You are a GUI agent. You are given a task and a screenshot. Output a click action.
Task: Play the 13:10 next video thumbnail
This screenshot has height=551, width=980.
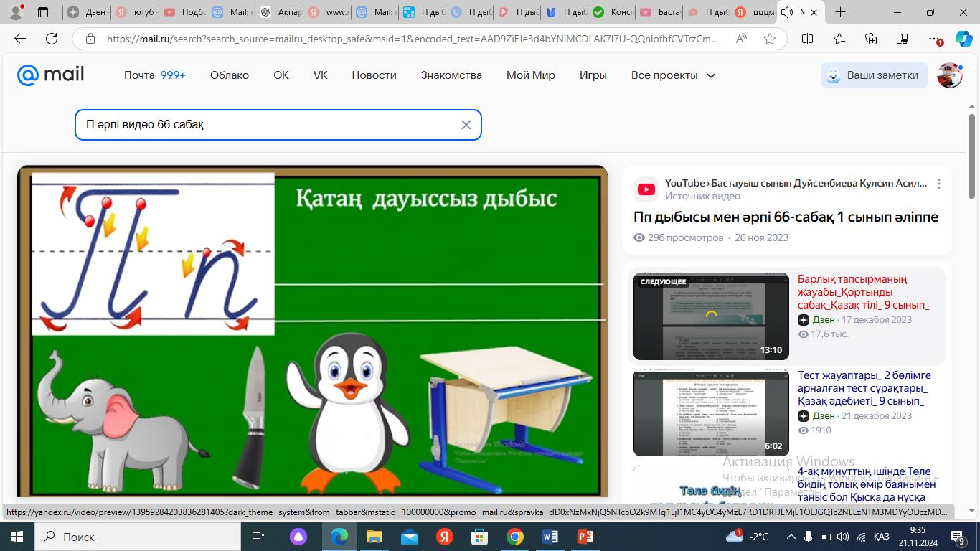pos(711,316)
